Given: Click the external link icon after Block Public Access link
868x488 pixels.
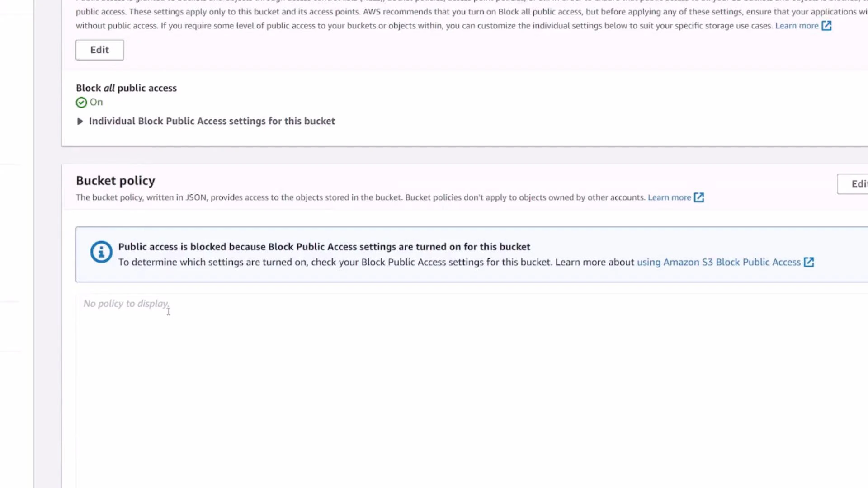Looking at the screenshot, I should [809, 262].
